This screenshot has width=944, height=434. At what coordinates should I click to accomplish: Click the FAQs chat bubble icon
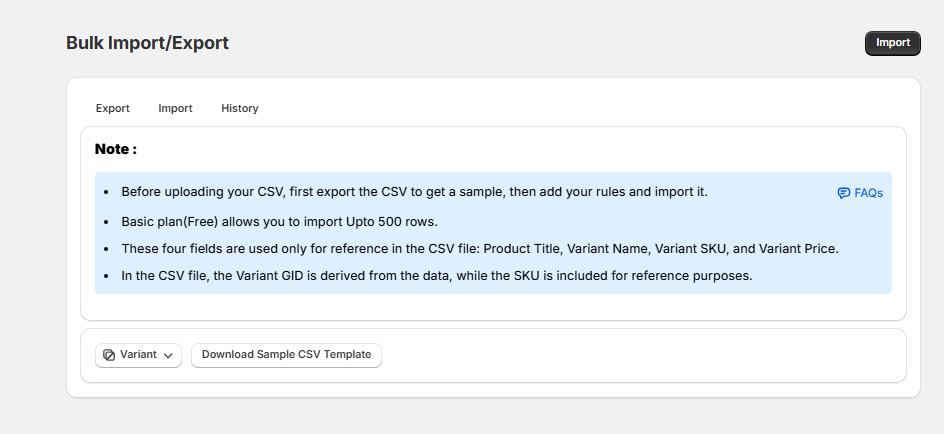click(843, 193)
